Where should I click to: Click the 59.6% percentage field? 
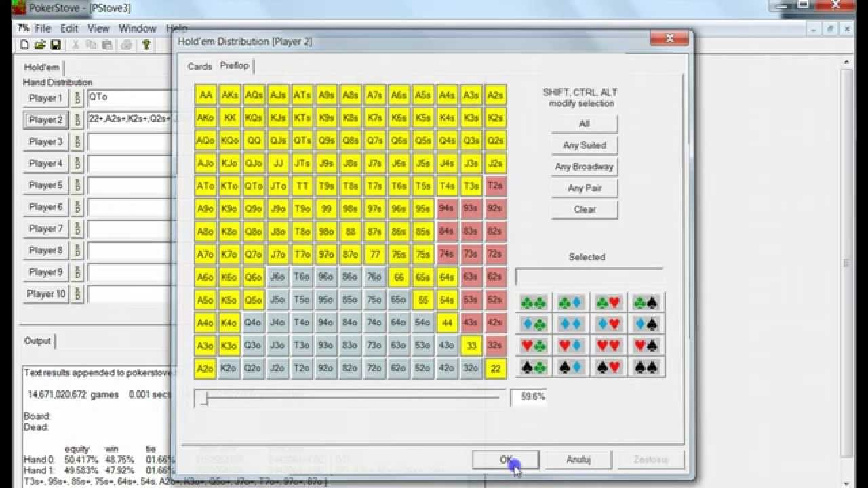pyautogui.click(x=529, y=396)
